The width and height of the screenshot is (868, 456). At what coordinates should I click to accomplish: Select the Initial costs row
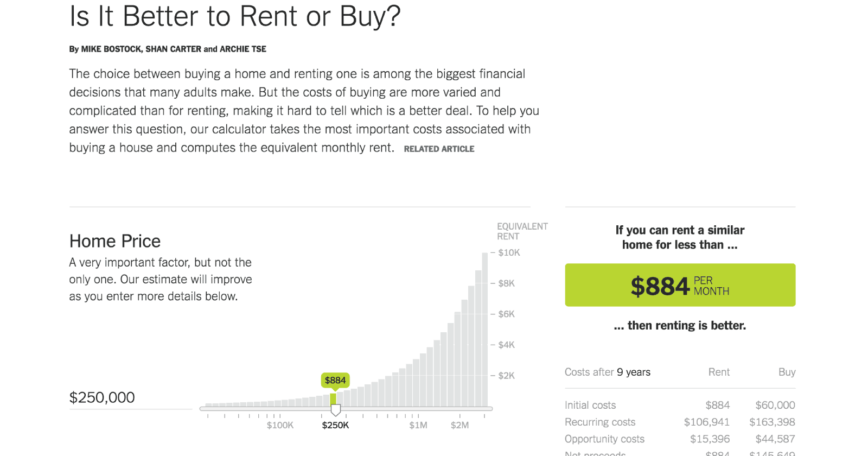click(680, 405)
